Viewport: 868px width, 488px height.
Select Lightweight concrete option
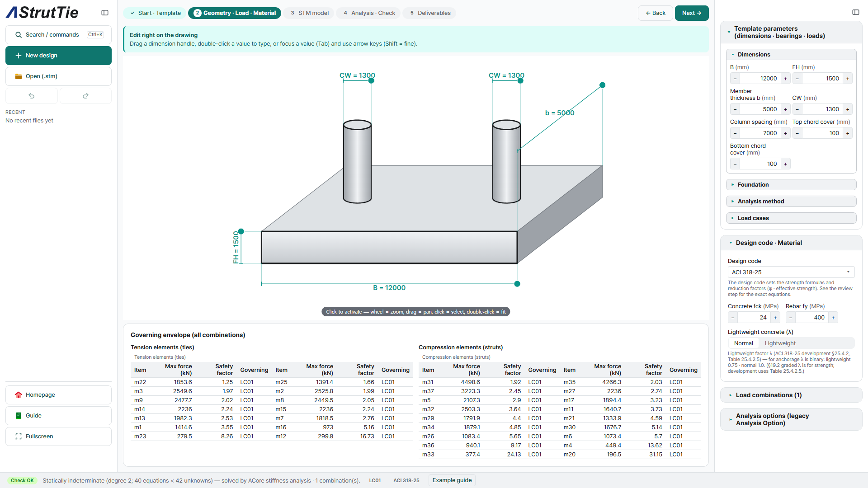[x=780, y=343]
